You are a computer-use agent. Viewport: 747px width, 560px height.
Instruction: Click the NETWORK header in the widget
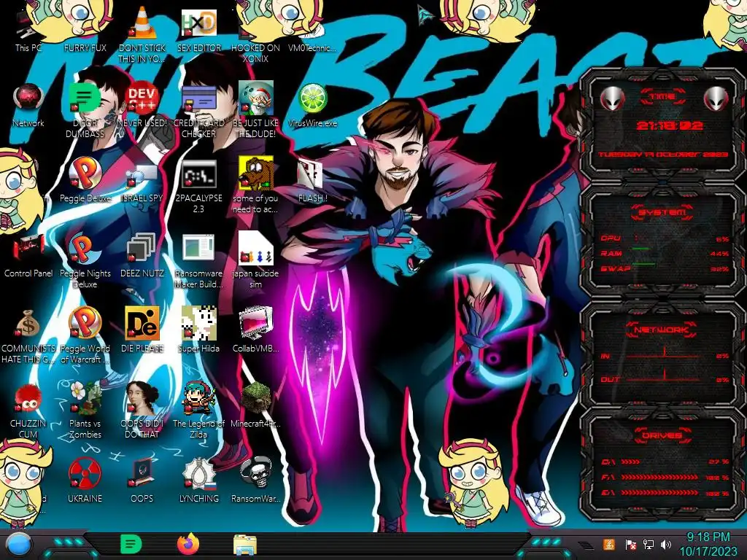pos(661,330)
